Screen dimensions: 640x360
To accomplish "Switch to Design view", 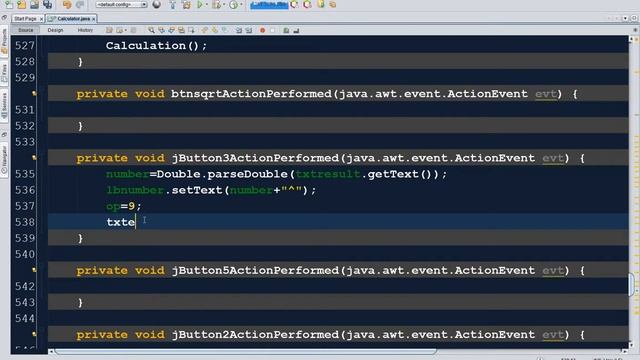I will [55, 30].
